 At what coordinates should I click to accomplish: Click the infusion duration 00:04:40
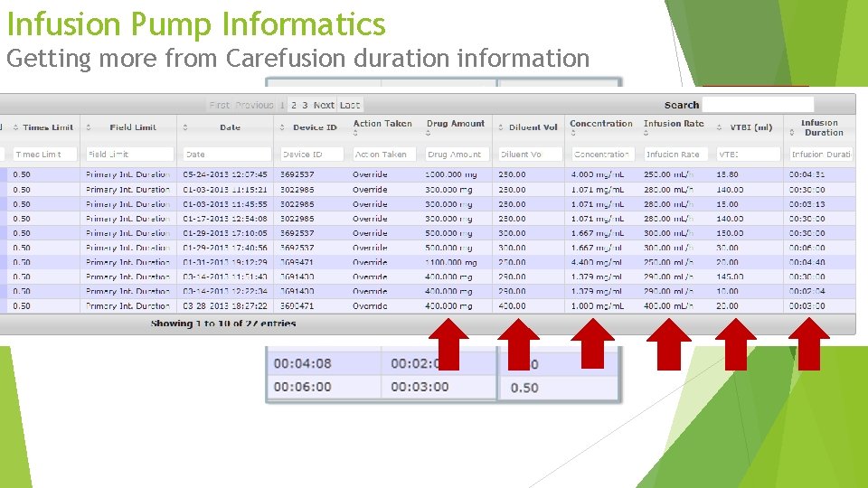pos(807,262)
